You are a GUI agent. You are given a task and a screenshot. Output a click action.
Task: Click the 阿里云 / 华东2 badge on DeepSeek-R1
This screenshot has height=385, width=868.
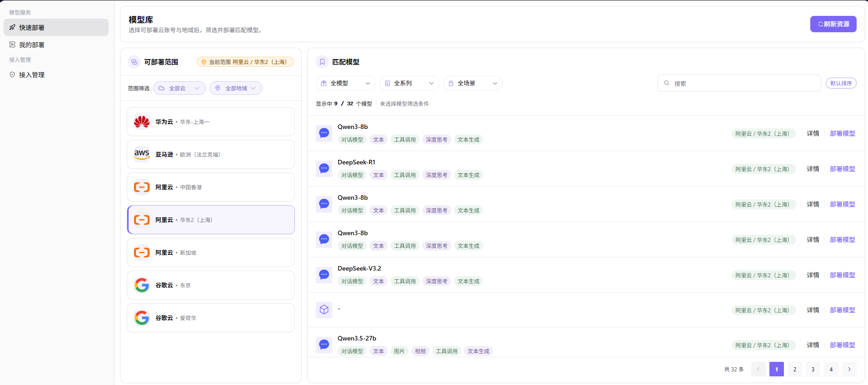point(764,169)
